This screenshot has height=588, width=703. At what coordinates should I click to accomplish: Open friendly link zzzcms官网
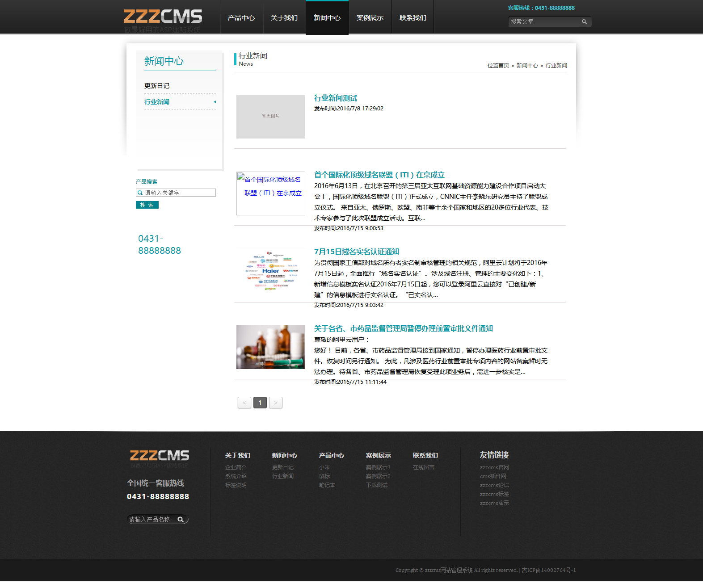tap(494, 467)
